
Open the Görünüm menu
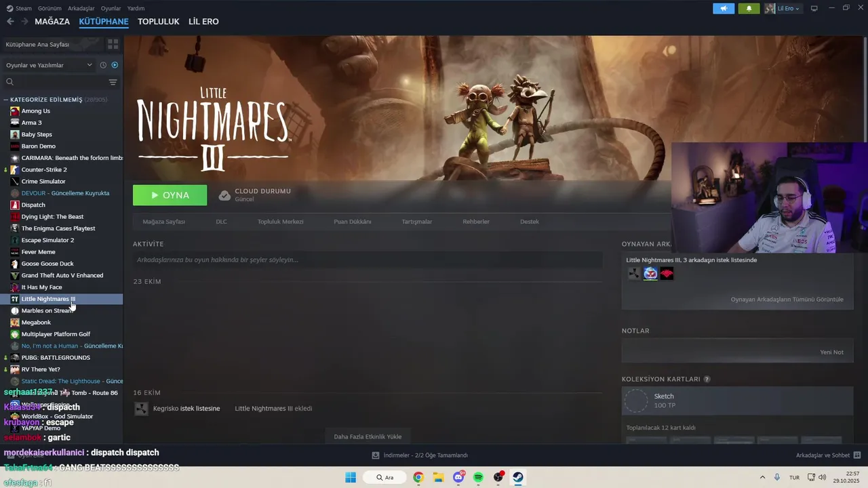point(50,8)
